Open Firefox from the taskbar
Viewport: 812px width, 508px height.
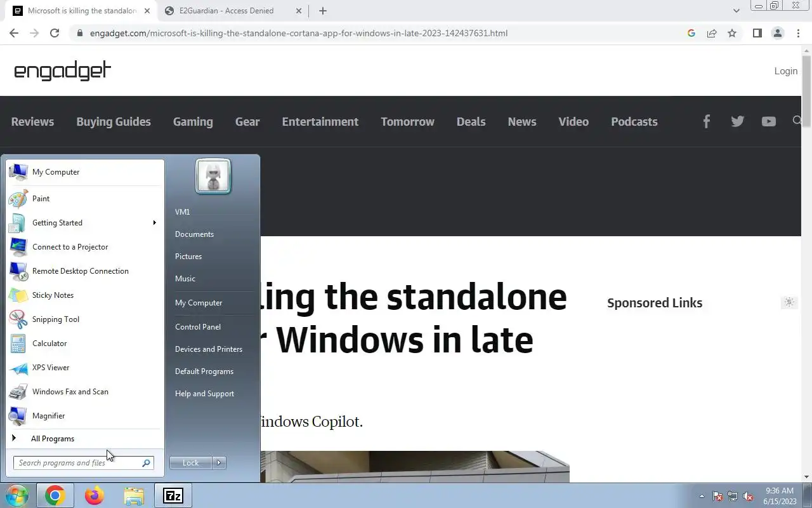[x=95, y=495]
